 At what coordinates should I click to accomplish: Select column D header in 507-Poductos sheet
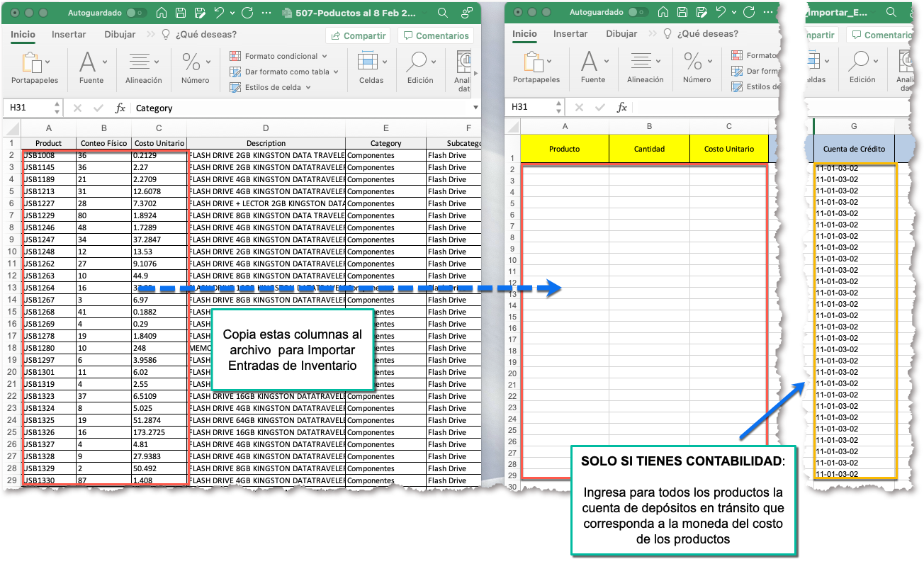click(266, 128)
